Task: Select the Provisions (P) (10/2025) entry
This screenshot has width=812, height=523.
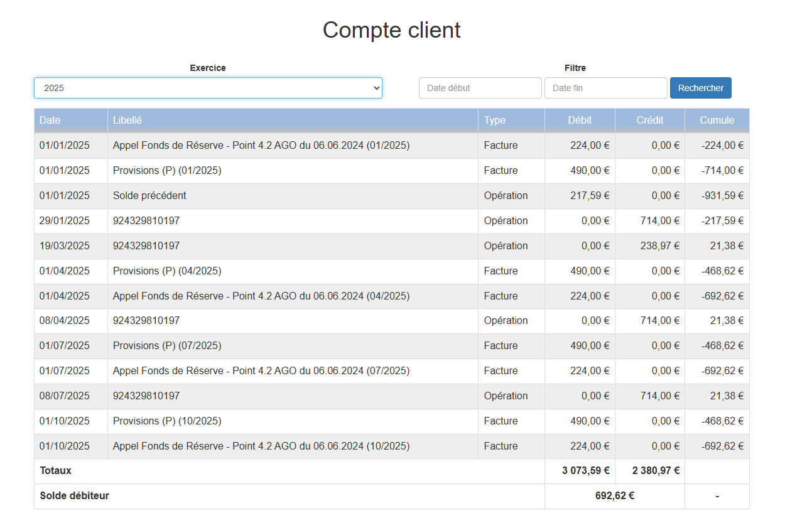Action: 167,421
